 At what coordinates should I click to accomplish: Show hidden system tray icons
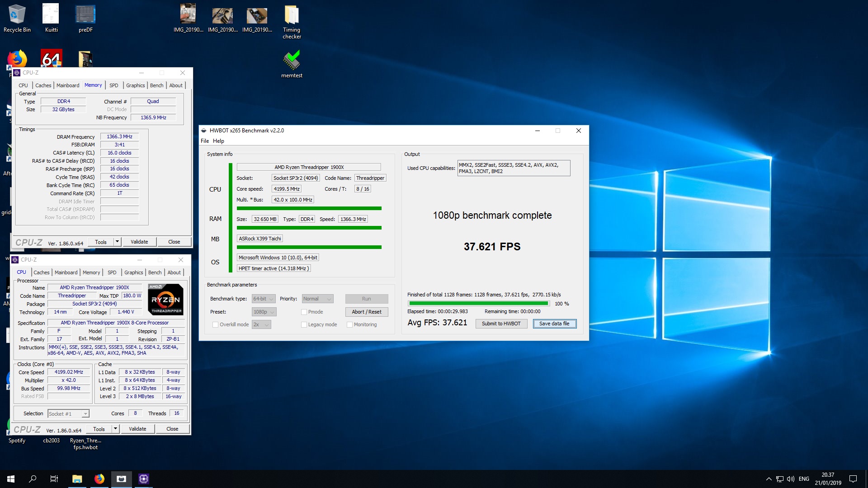tap(769, 479)
